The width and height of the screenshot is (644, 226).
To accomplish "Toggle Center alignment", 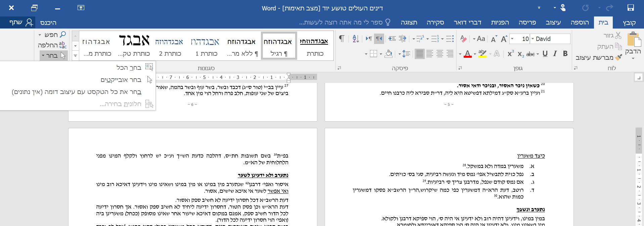I will point(440,54).
